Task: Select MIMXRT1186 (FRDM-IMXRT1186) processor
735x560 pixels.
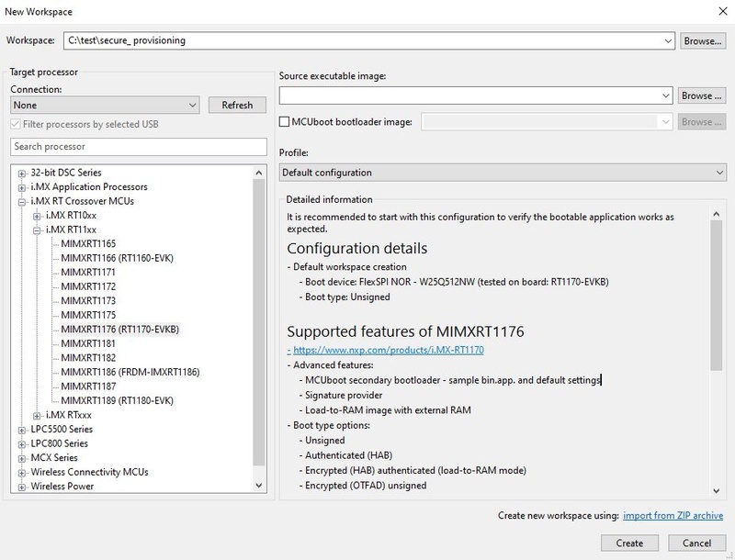Action: pyautogui.click(x=130, y=372)
